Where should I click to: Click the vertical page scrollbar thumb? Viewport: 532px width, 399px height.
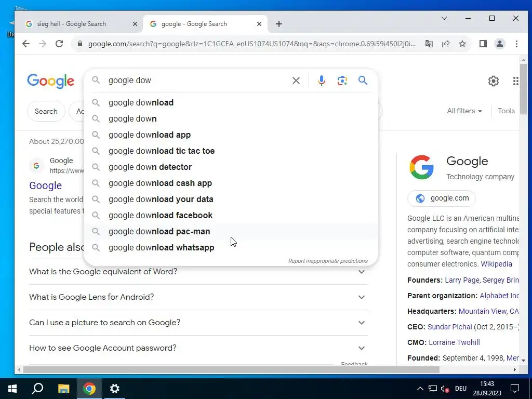pyautogui.click(x=523, y=89)
